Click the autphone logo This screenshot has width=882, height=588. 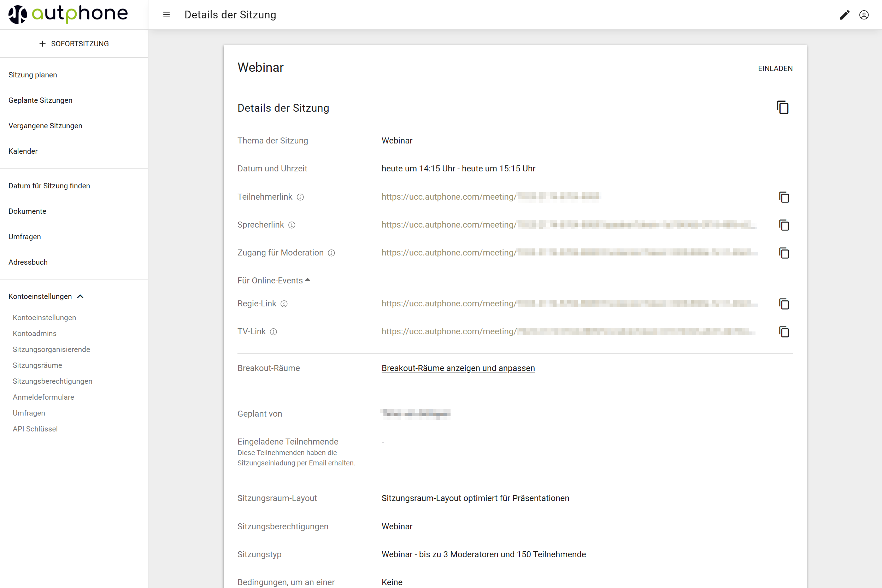pos(68,14)
